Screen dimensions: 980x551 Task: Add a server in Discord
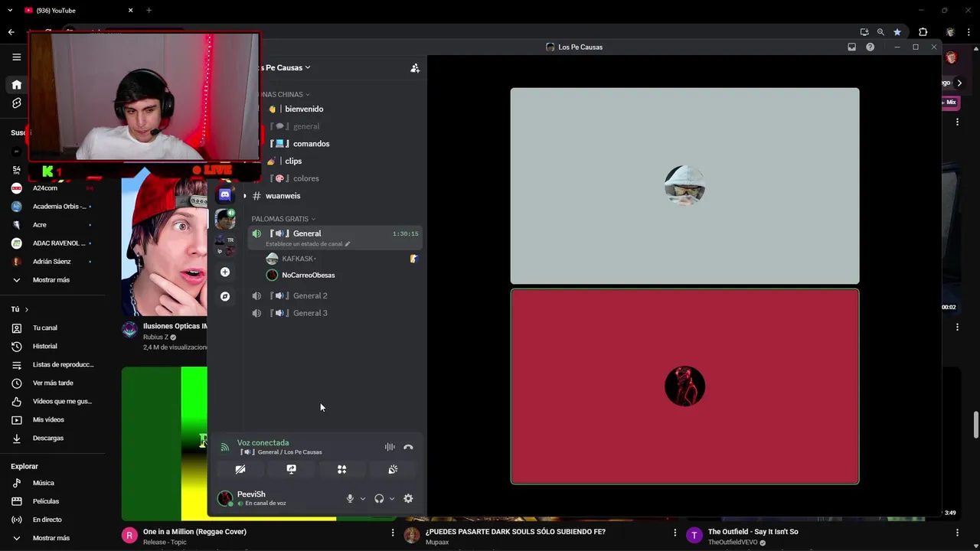tap(225, 272)
